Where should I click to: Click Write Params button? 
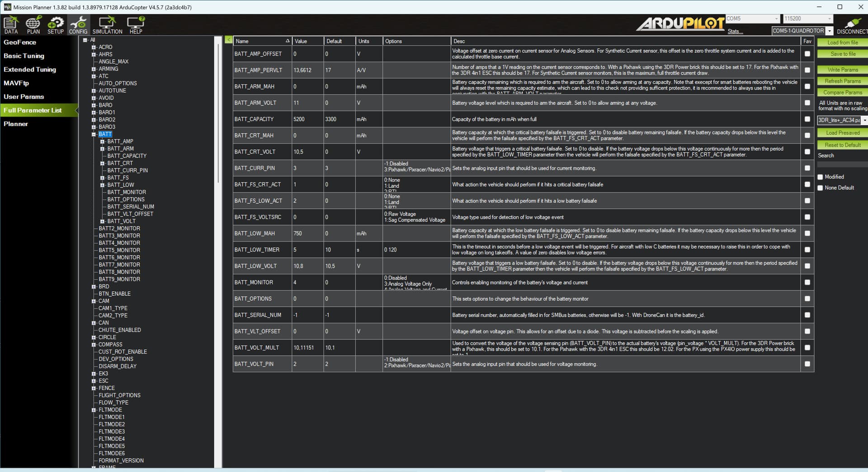pyautogui.click(x=842, y=70)
